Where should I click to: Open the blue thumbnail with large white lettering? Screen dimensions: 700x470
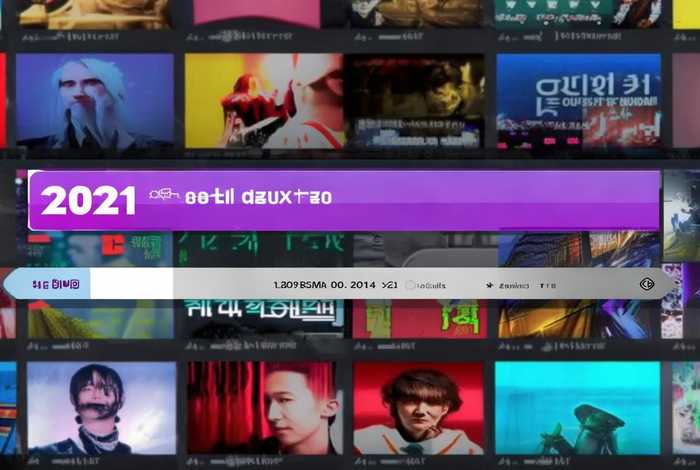pos(579,101)
